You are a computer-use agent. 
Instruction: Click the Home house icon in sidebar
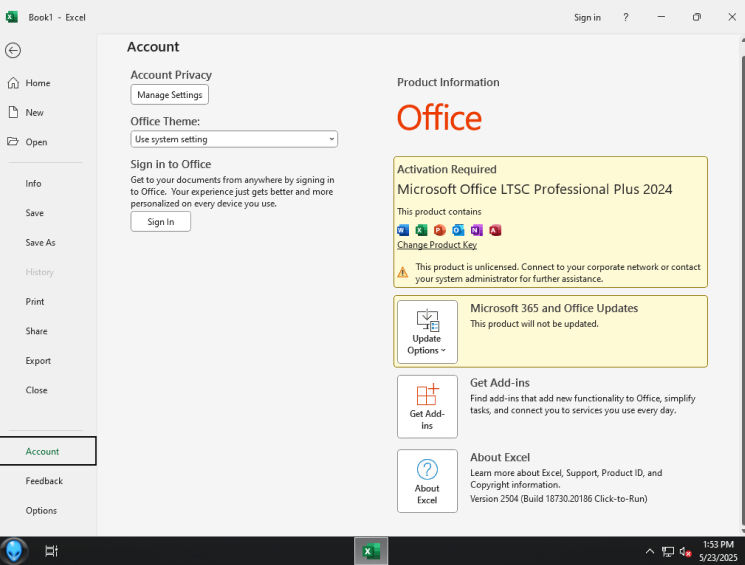(x=13, y=83)
